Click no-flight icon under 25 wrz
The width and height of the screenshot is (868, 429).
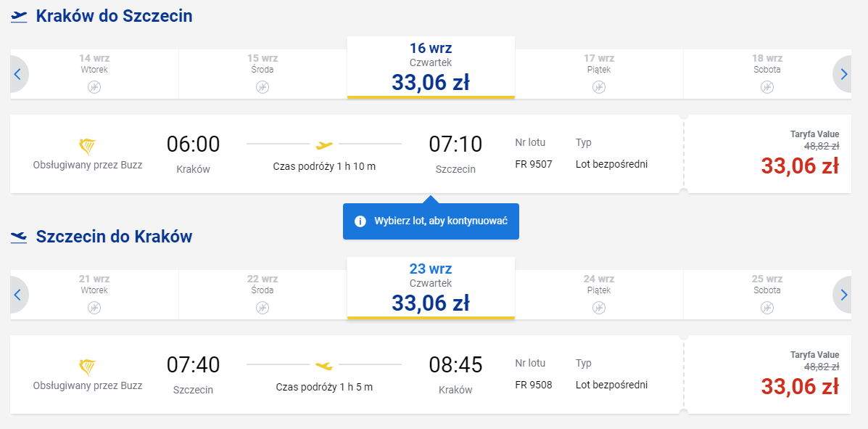766,308
